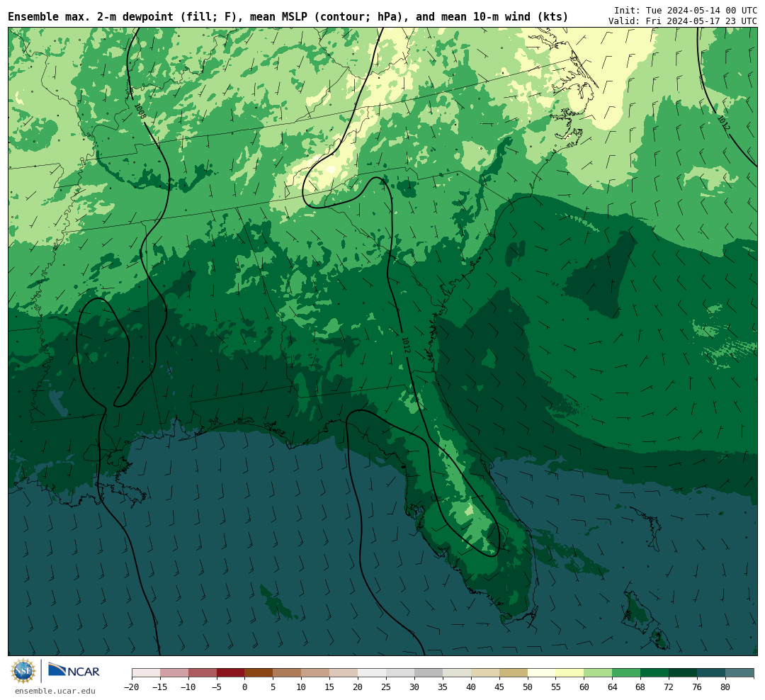Click the colorbar tick label -20

[x=132, y=687]
